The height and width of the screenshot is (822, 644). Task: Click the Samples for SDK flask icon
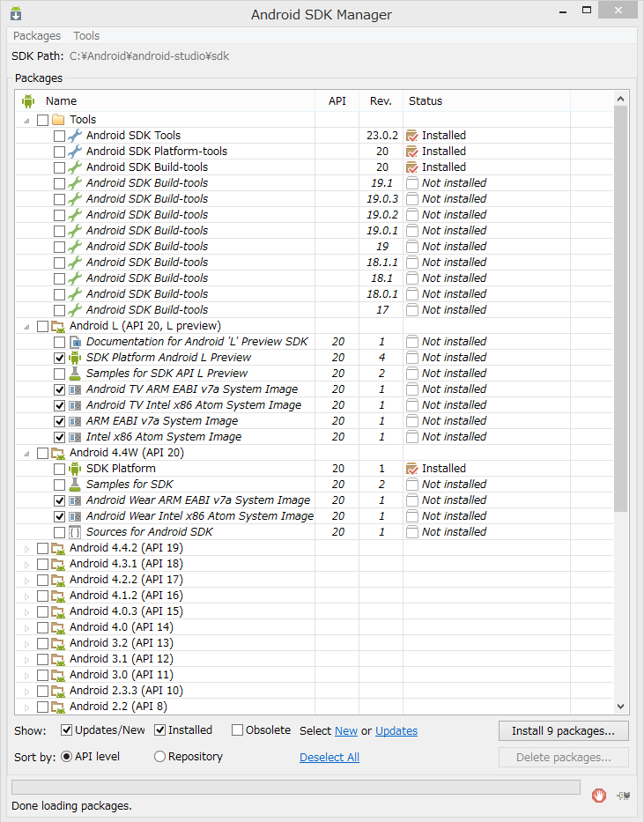point(75,485)
